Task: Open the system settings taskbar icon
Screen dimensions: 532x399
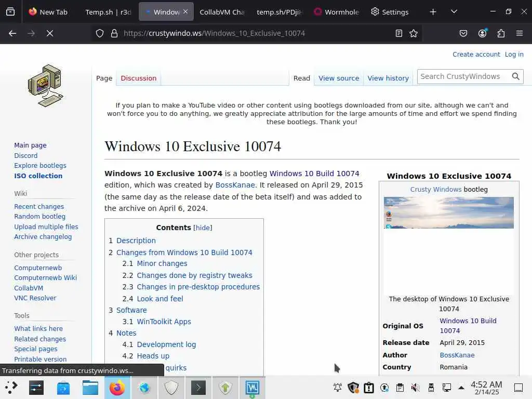Action: click(36, 388)
